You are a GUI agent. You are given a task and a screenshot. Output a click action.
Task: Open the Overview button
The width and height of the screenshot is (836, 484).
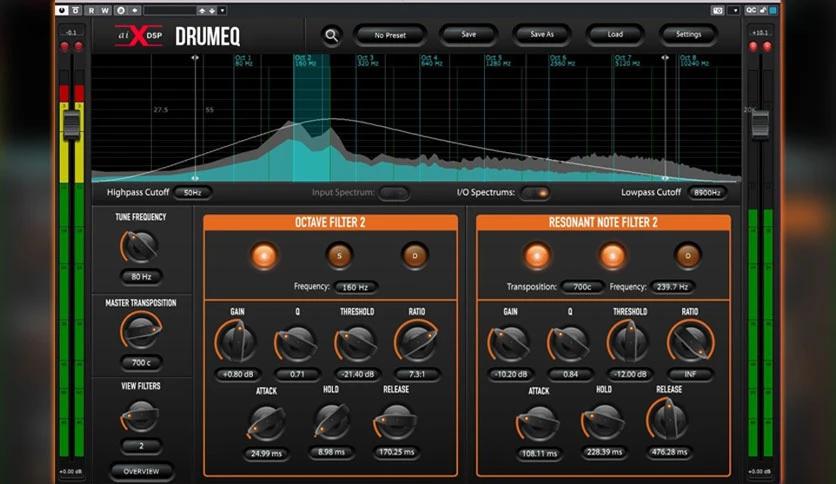141,471
